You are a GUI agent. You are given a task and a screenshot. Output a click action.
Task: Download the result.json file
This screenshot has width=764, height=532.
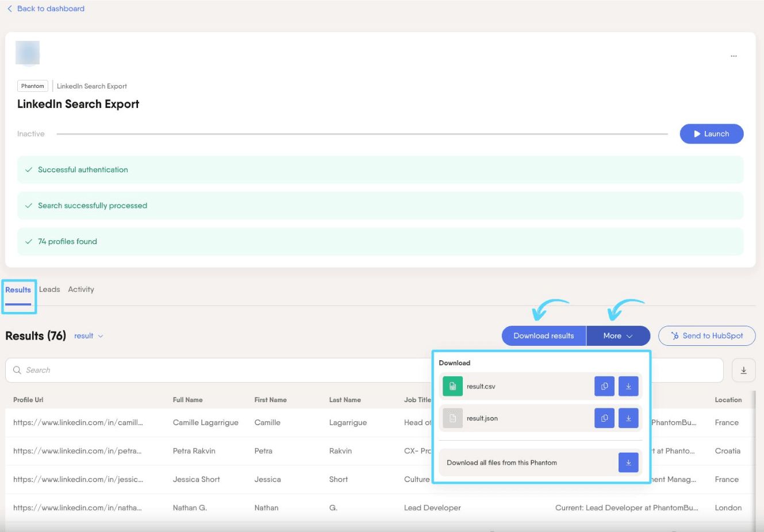(628, 418)
